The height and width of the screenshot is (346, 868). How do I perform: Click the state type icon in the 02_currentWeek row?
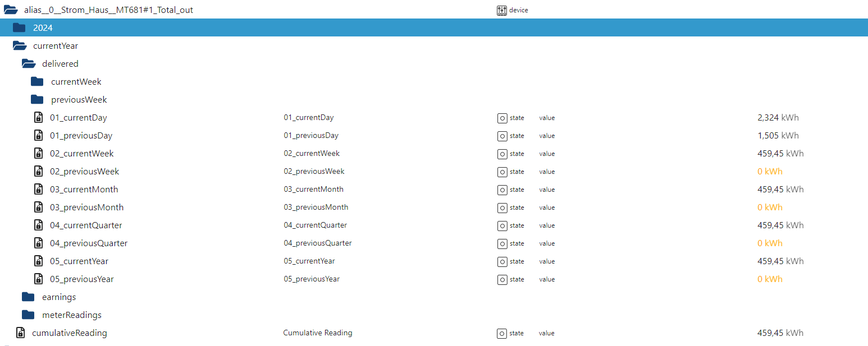coord(502,154)
